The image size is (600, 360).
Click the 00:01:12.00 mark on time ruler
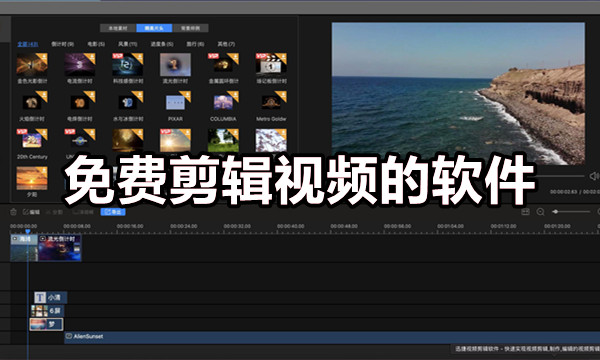pos(504,226)
